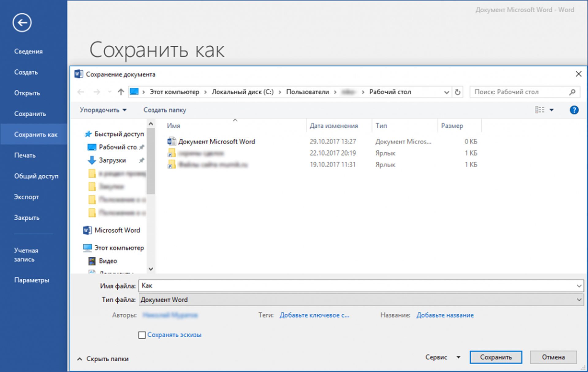
Task: Go up one folder level
Action: tap(121, 92)
